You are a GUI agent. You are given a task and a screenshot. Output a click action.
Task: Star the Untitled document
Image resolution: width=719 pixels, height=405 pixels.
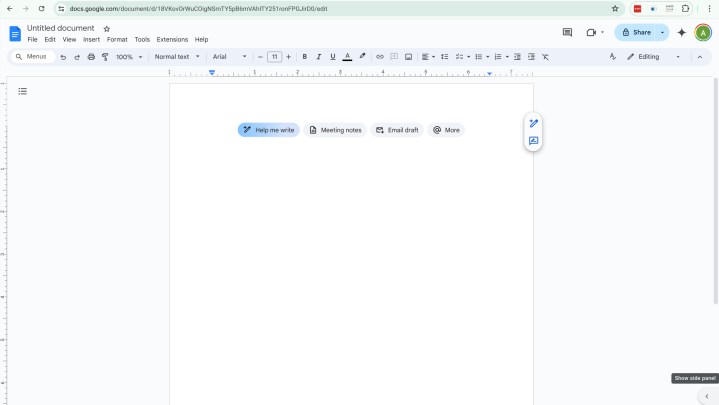107,29
